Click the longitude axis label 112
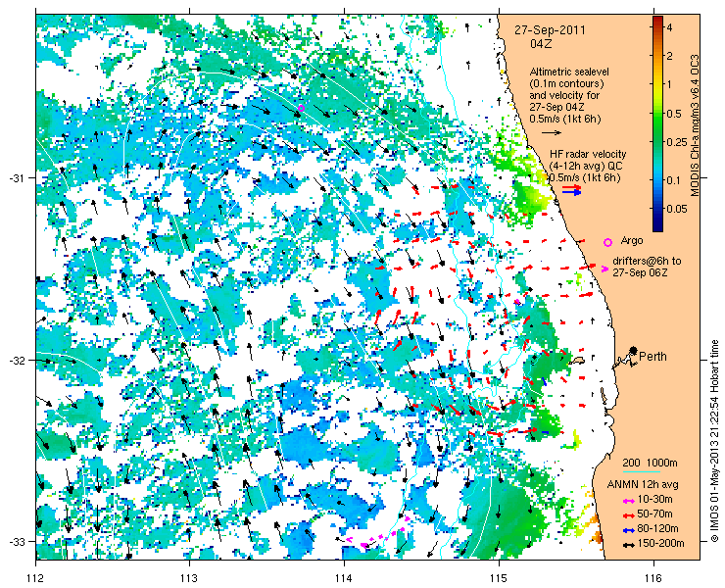The width and height of the screenshot is (725, 588). [35, 578]
